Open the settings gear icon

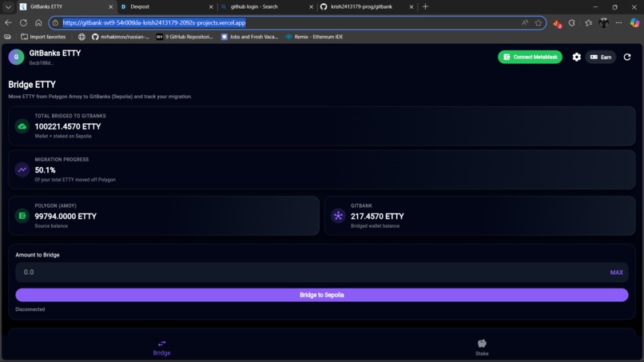(x=577, y=57)
